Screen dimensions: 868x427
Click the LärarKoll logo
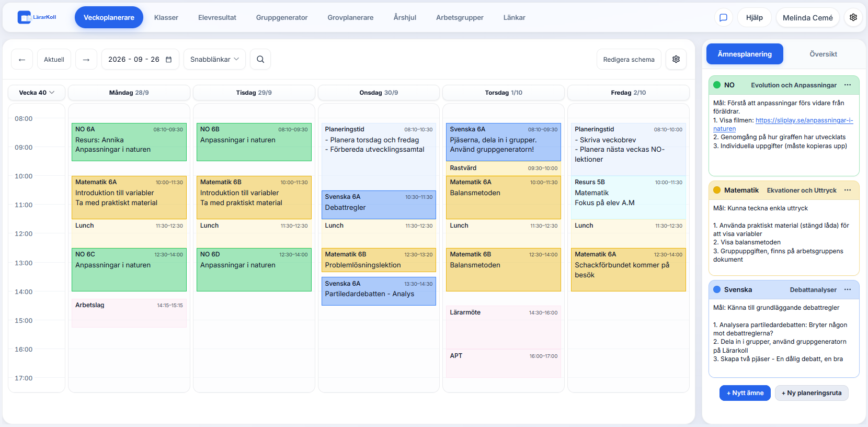click(37, 17)
